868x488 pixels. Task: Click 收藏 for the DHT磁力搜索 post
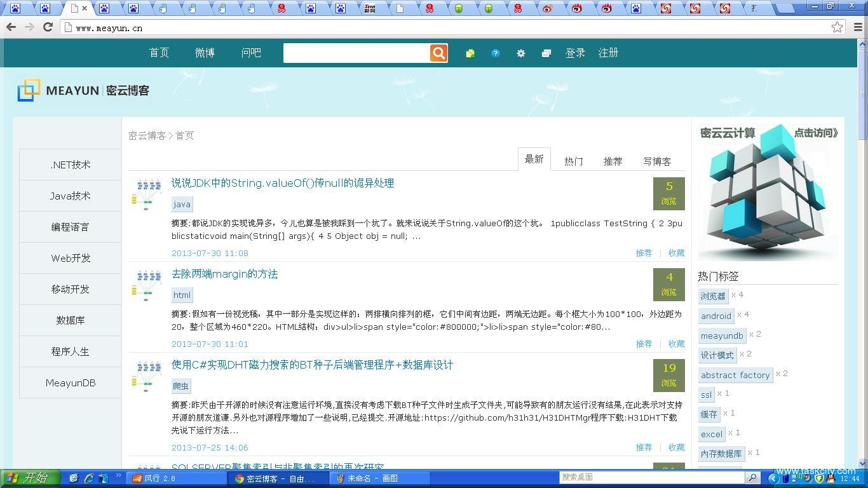pyautogui.click(x=676, y=447)
